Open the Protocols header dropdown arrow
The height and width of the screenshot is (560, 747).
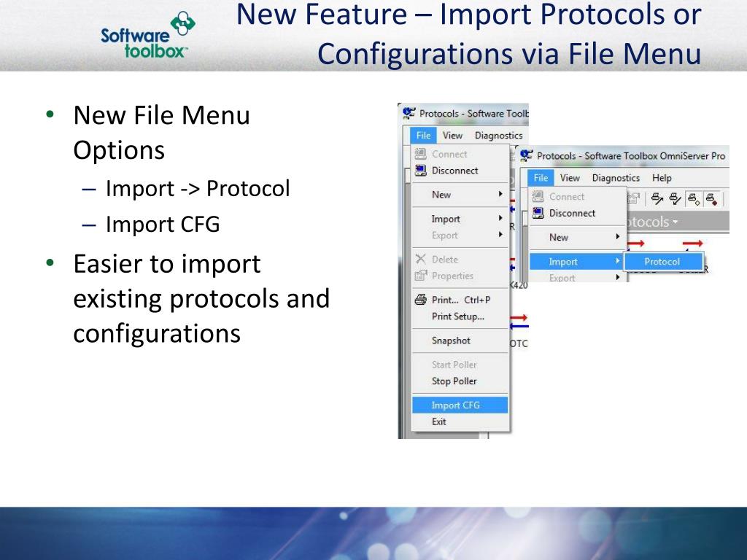click(x=675, y=222)
